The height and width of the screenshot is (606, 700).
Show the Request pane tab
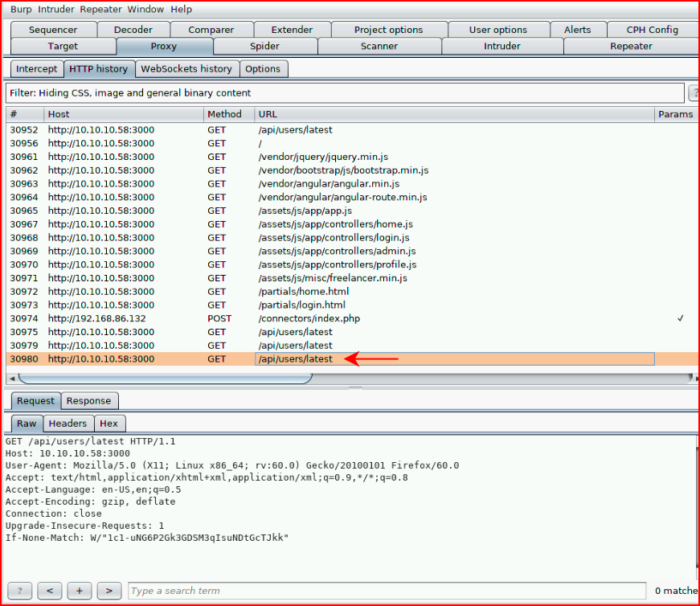35,401
